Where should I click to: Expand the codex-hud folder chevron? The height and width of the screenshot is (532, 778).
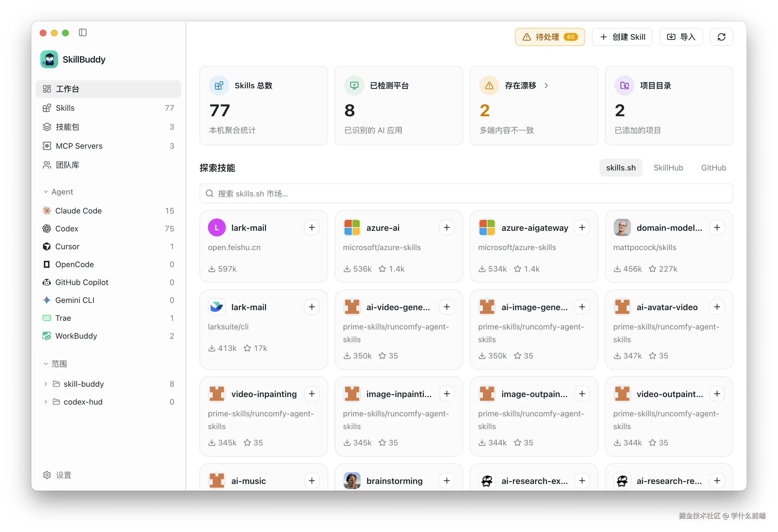coord(46,402)
